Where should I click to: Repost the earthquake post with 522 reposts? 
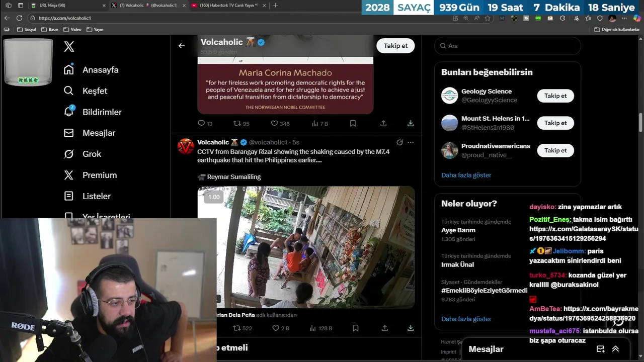[242, 328]
